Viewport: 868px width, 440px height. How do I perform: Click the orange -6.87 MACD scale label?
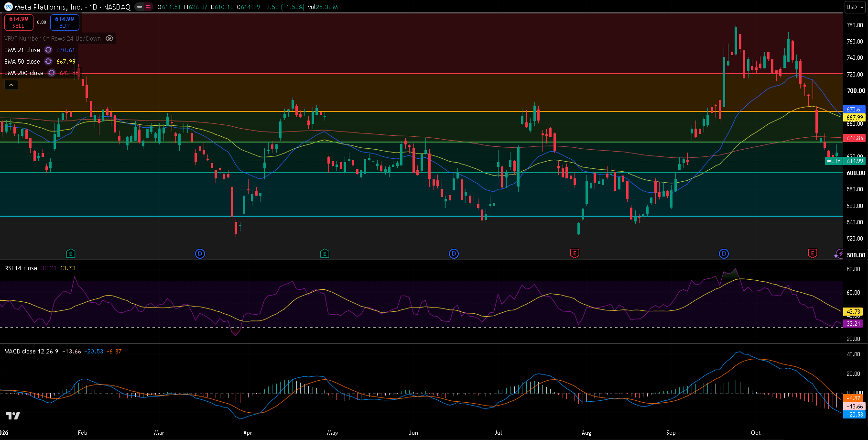(x=854, y=398)
